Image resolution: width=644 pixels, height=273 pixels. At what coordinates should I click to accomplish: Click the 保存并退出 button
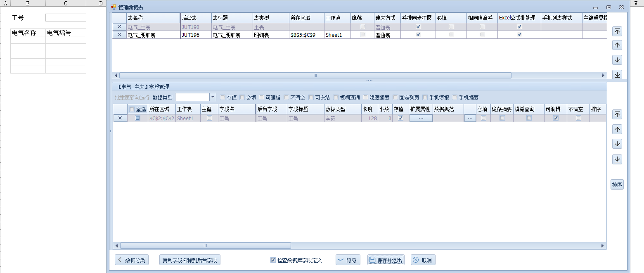click(386, 260)
